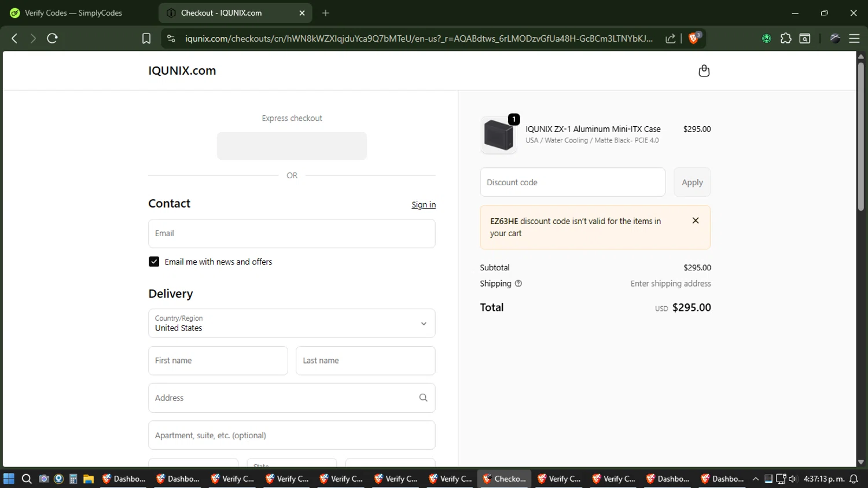The width and height of the screenshot is (868, 488).
Task: Open the shopping bag cart icon
Action: (x=704, y=71)
